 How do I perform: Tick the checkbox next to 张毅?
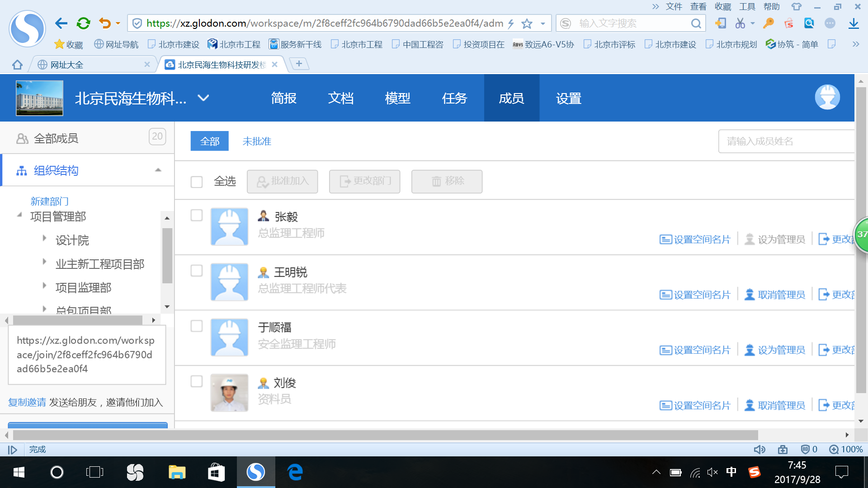(x=196, y=216)
